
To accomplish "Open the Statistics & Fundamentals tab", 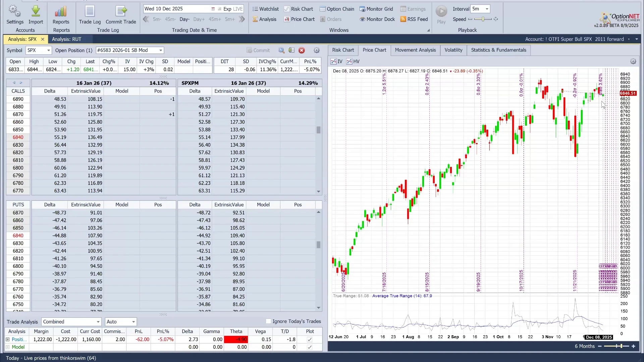I will pyautogui.click(x=499, y=50).
